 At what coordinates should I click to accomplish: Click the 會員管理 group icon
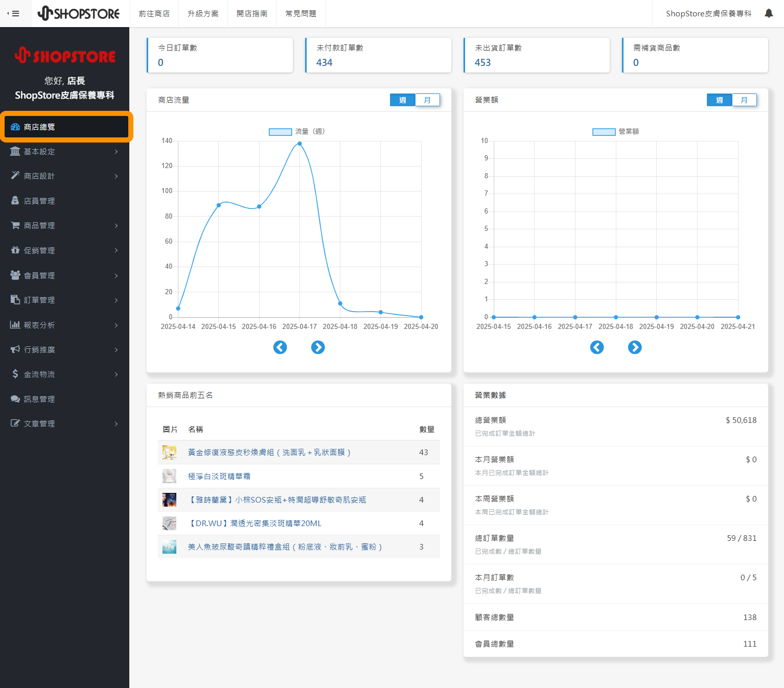(x=15, y=275)
